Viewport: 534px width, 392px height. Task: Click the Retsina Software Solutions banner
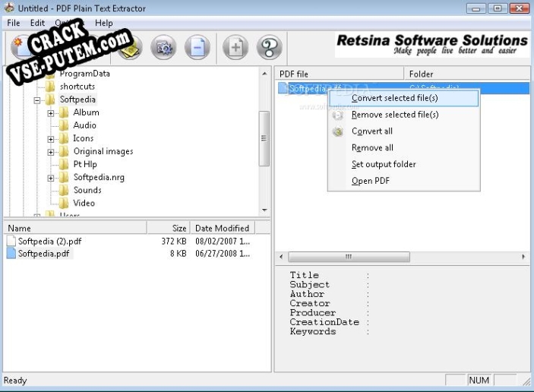(x=431, y=45)
